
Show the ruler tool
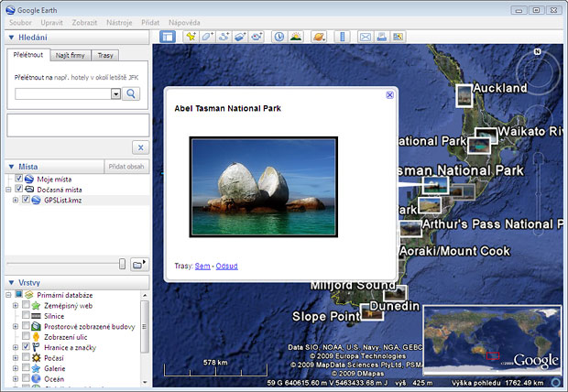click(x=342, y=37)
